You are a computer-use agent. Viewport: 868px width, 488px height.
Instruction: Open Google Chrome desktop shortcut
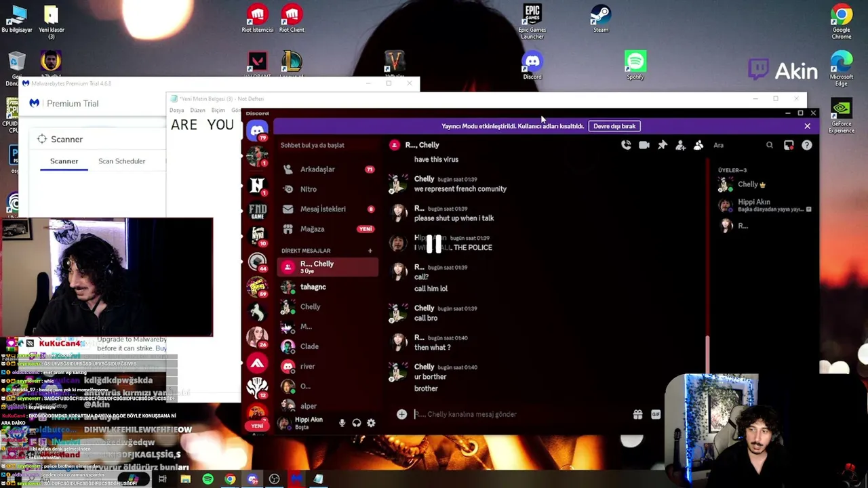coord(842,21)
